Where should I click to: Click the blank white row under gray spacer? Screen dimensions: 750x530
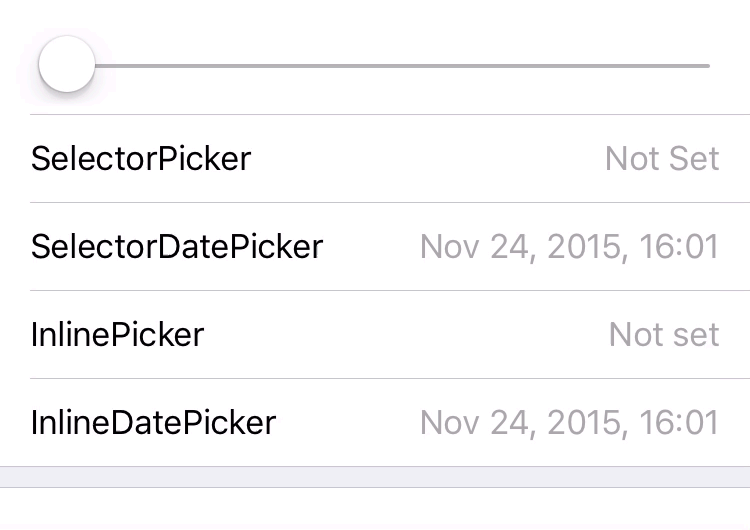(375, 509)
